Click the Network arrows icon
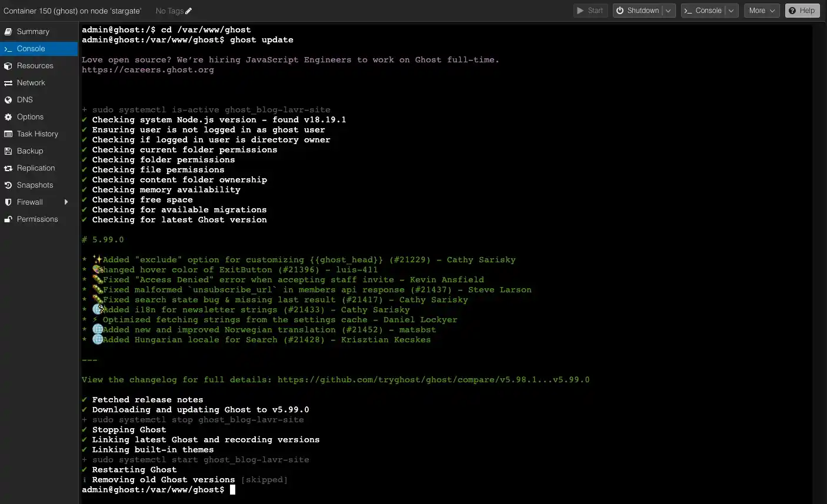The width and height of the screenshot is (827, 504). click(8, 83)
